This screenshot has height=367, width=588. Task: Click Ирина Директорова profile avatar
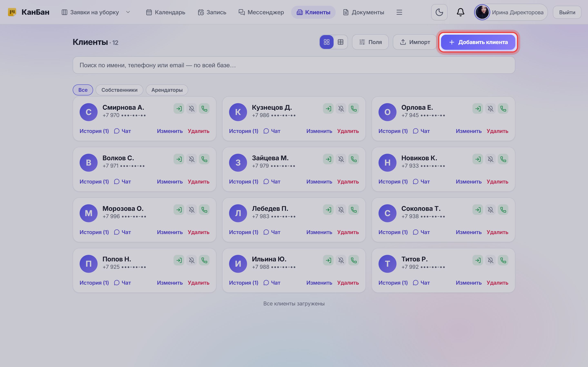(482, 12)
